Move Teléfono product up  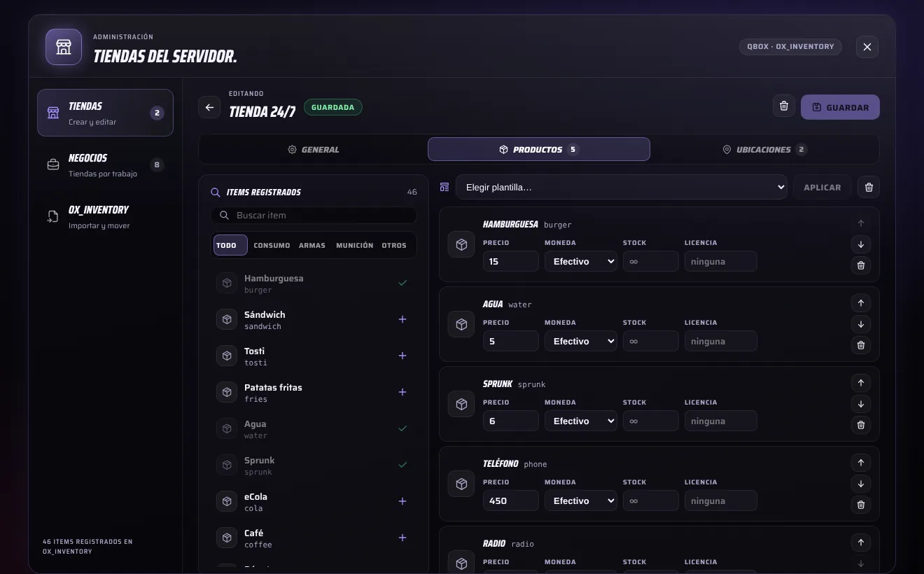tap(861, 463)
